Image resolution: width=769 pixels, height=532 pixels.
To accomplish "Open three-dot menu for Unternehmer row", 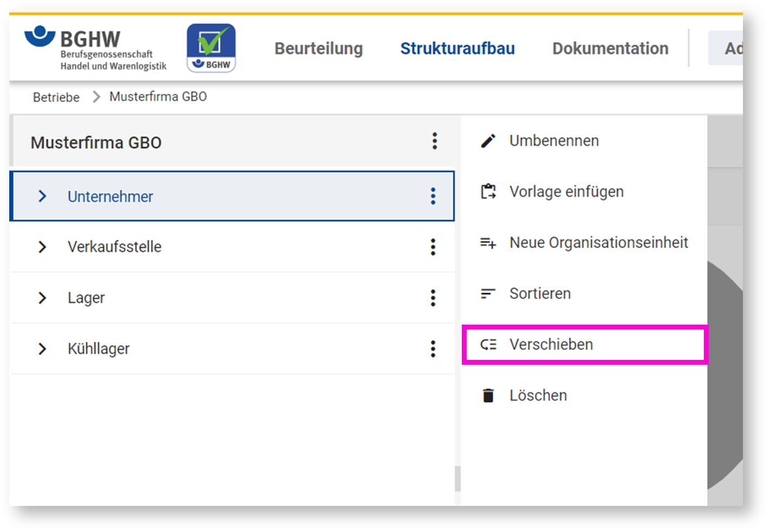I will pos(433,196).
